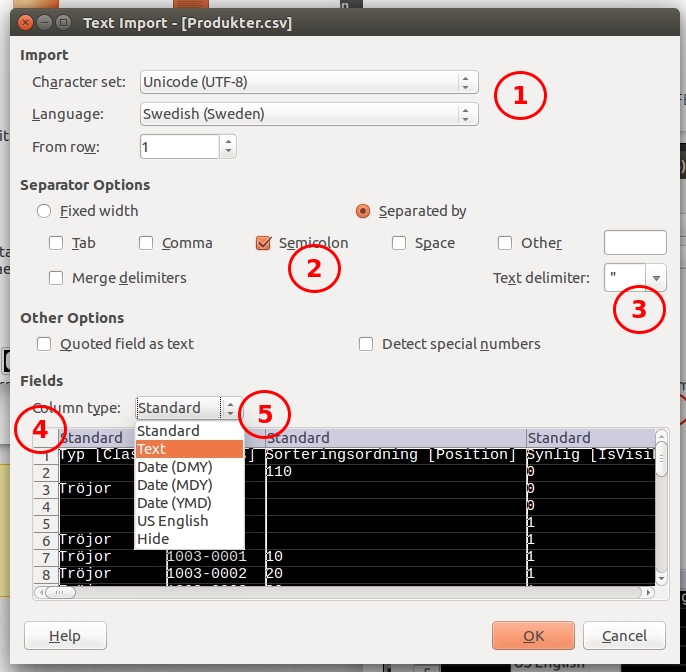Confirm import with the OK button
This screenshot has width=686, height=672.
coord(533,636)
